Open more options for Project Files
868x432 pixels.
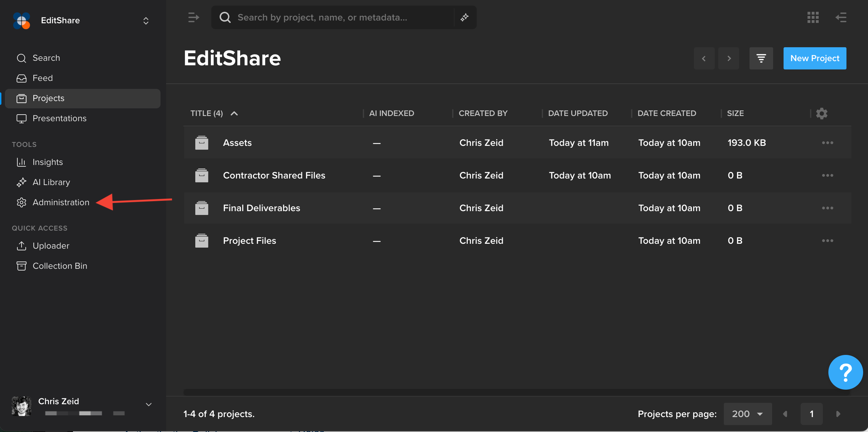coord(828,241)
